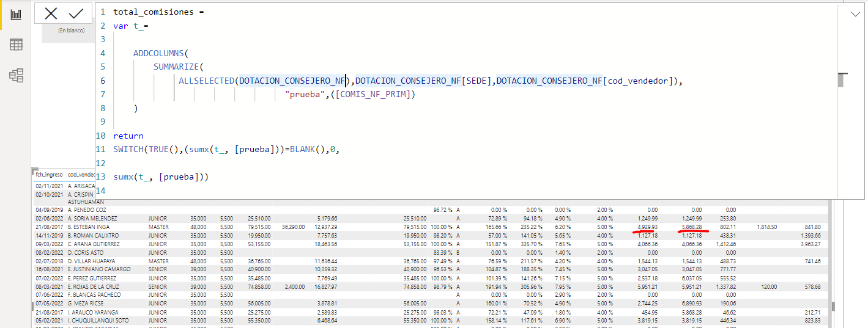Select the fch_ingreso column header
This screenshot has width=868, height=328.
tap(49, 174)
